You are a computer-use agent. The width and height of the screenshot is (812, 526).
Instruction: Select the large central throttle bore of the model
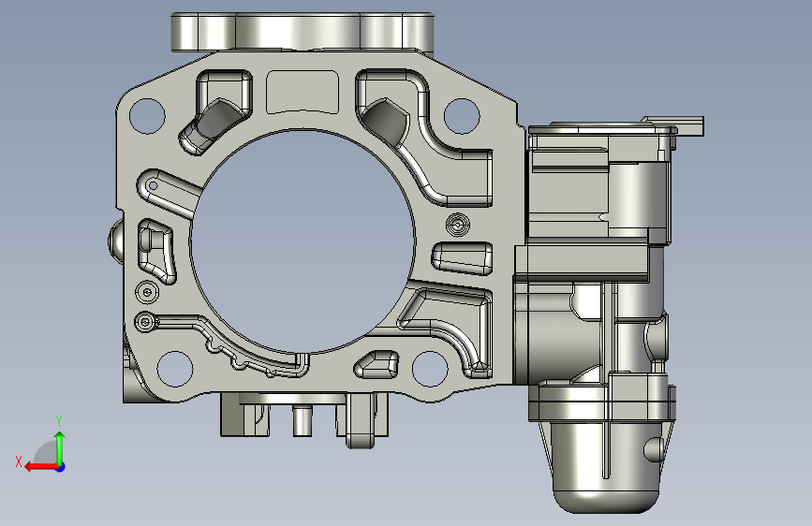coord(303,241)
